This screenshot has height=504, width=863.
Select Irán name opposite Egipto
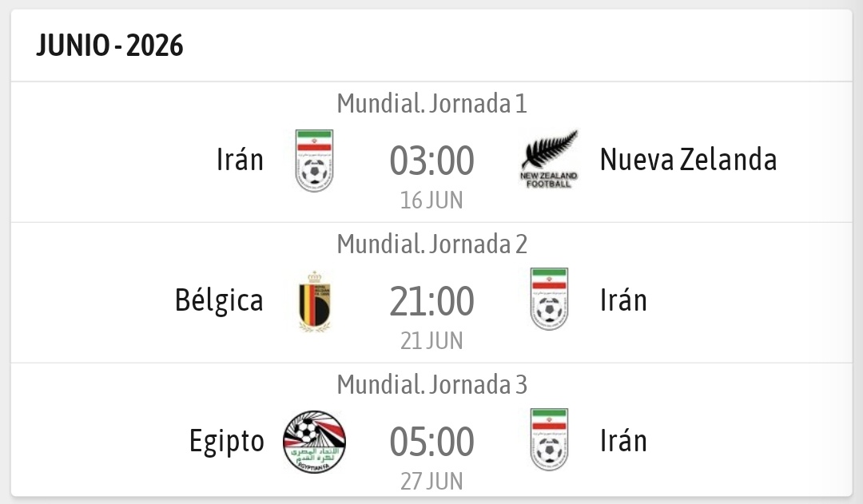pos(623,442)
